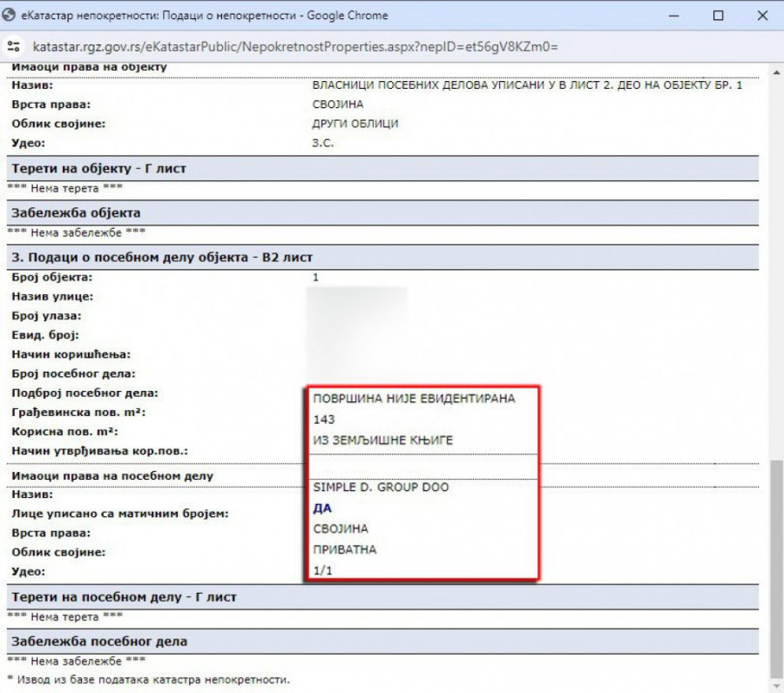This screenshot has width=784, height=693.
Task: Select the 'Забележба објекта' section header
Action: click(75, 212)
